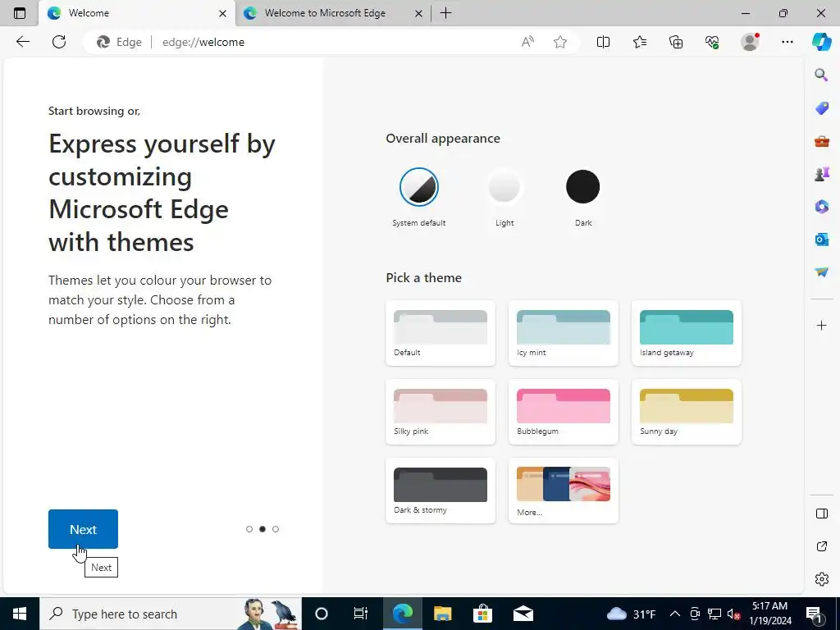Toggle sidebar visibility icon
Viewport: 840px width, 630px height.
pos(822,514)
